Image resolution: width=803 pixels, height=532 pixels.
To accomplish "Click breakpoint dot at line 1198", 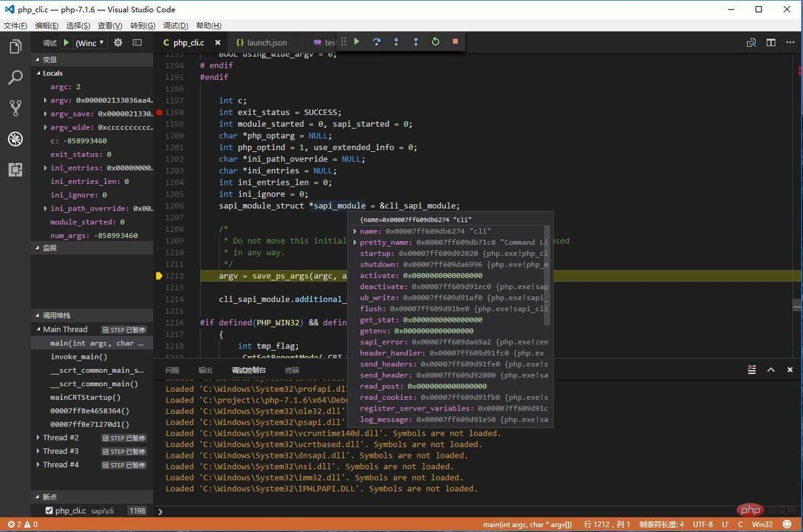I will click(x=159, y=112).
